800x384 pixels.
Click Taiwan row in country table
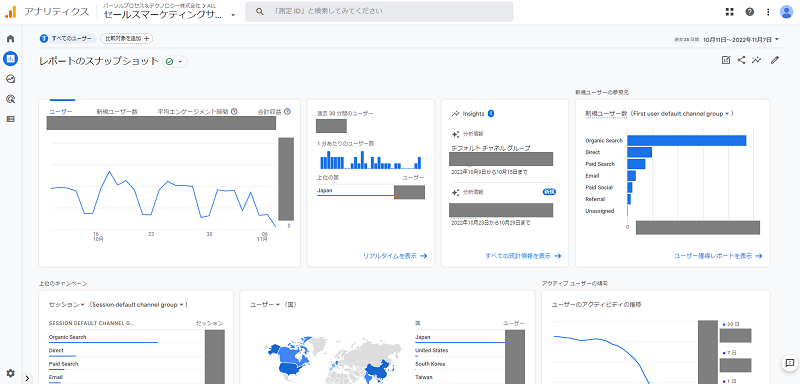coord(469,377)
